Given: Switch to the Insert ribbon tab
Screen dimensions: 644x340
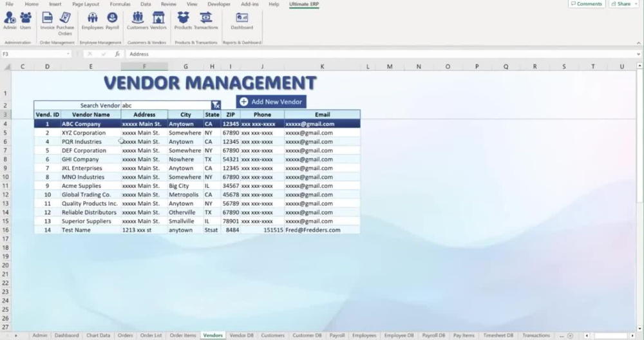Looking at the screenshot, I should [x=55, y=4].
